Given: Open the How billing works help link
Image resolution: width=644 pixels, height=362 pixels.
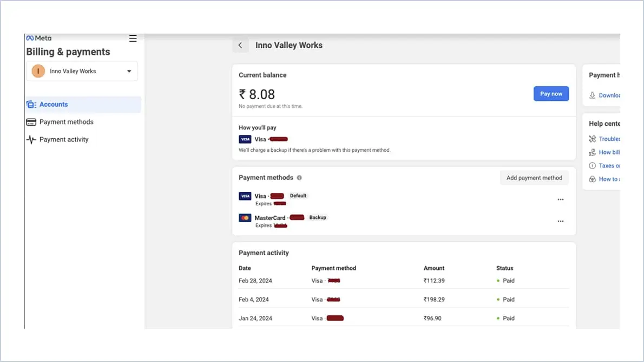Looking at the screenshot, I should (x=609, y=152).
